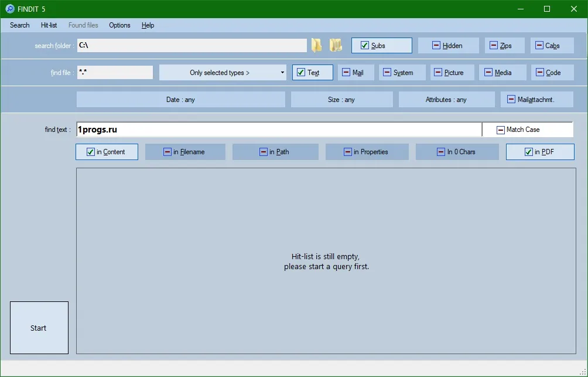Viewport: 588px width, 377px height.
Task: Toggle the Subs checkbox
Action: point(381,45)
